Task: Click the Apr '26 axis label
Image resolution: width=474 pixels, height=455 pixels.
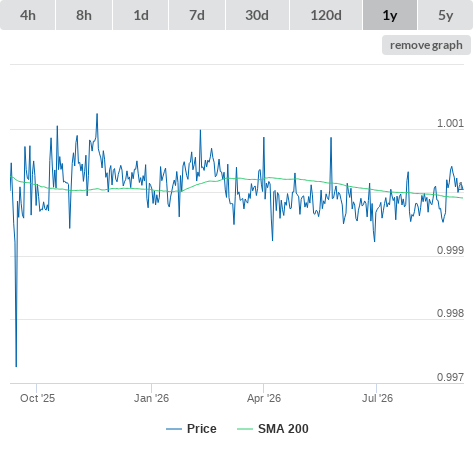Action: click(x=264, y=398)
